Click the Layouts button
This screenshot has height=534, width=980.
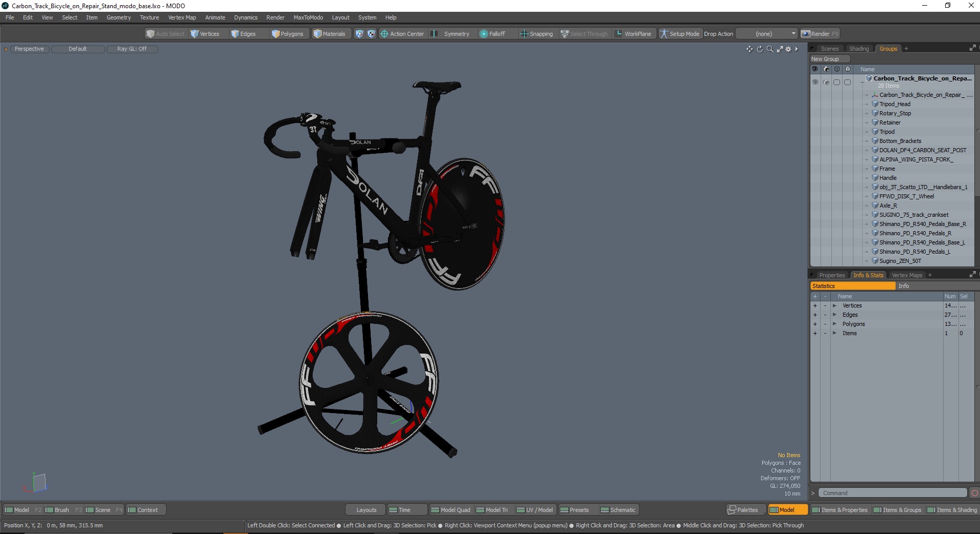(366, 510)
